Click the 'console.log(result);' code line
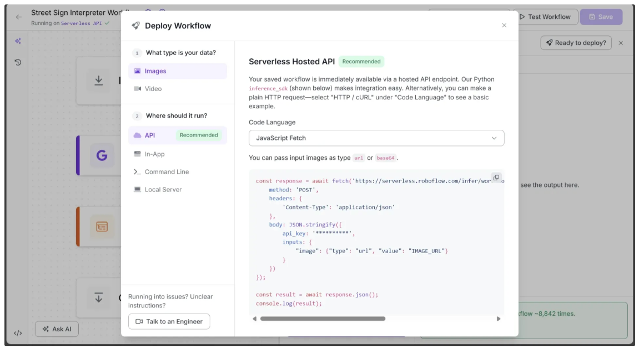The width and height of the screenshot is (644, 354). point(289,304)
